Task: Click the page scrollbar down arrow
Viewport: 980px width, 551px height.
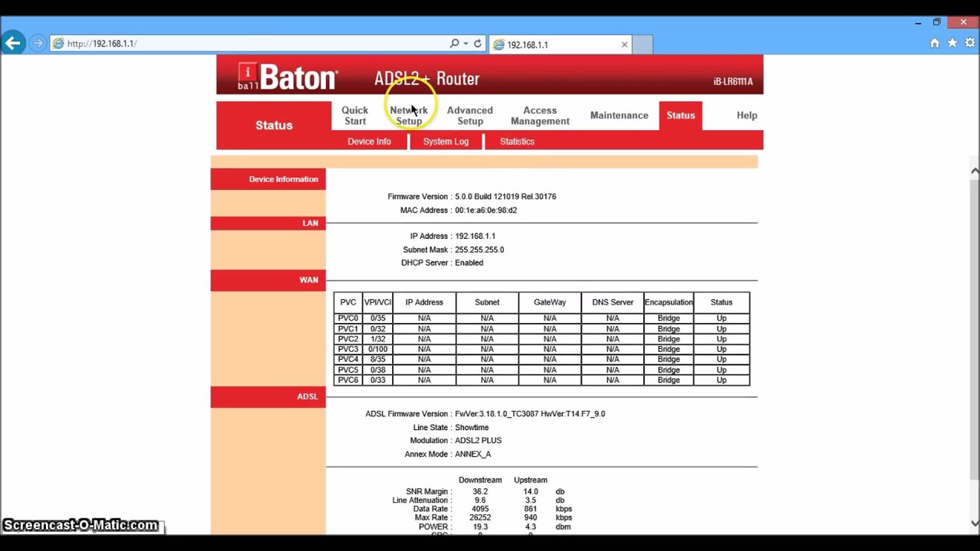Action: pos(975,523)
